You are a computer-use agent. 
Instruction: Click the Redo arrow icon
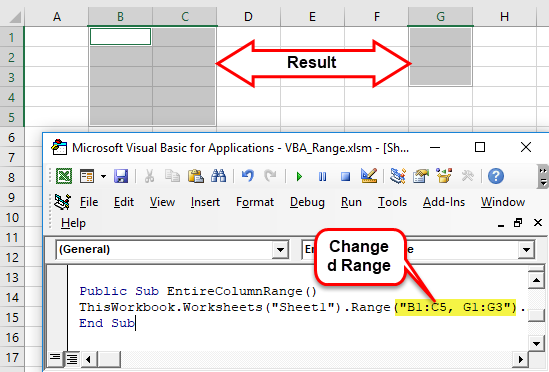pyautogui.click(x=270, y=176)
